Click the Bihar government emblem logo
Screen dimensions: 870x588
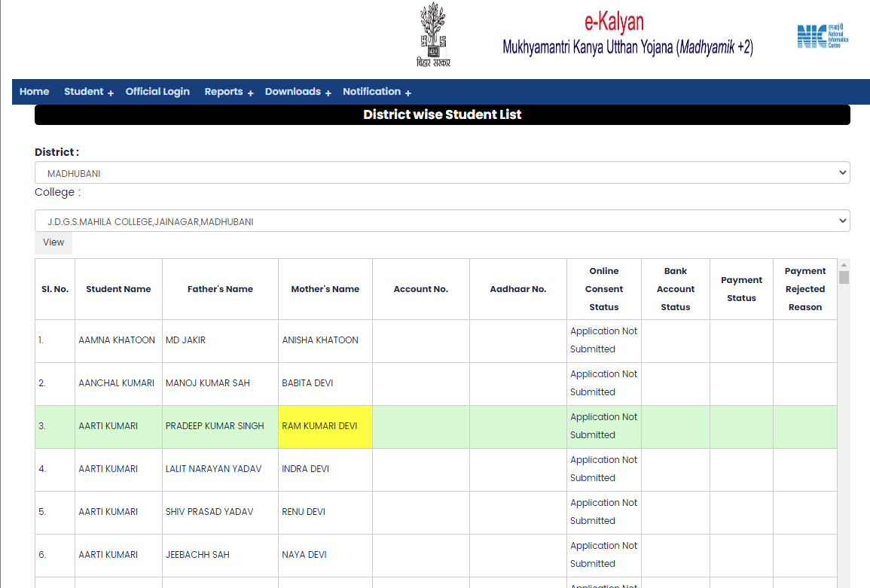pyautogui.click(x=432, y=35)
